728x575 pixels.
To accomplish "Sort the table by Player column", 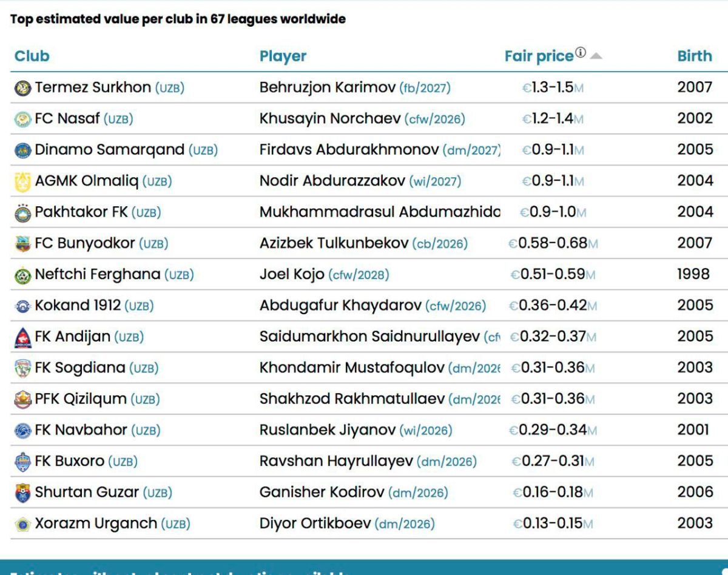I will coord(283,56).
